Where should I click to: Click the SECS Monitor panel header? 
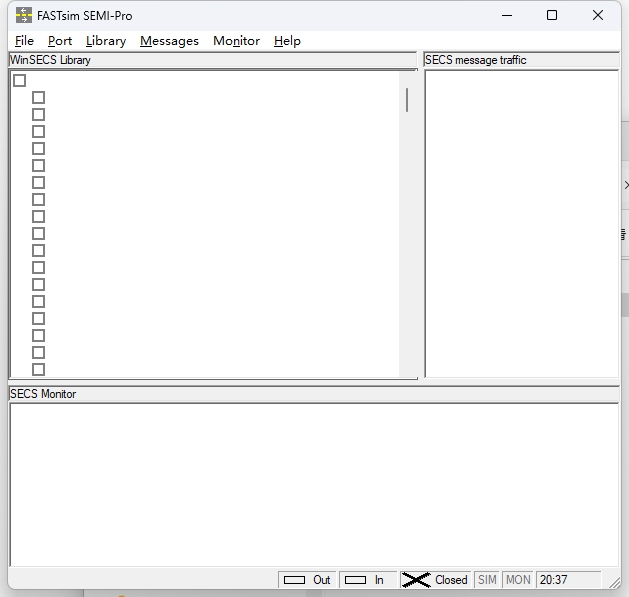314,394
